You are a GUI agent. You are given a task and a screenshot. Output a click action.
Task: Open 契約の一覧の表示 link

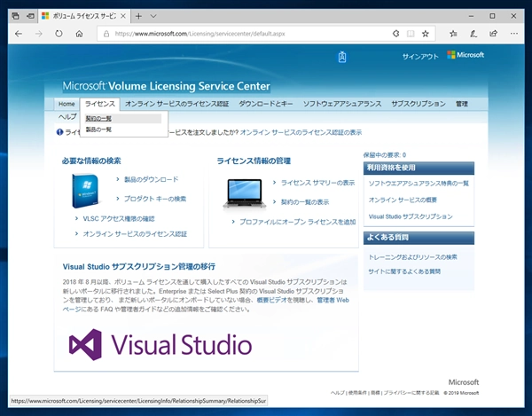[305, 202]
